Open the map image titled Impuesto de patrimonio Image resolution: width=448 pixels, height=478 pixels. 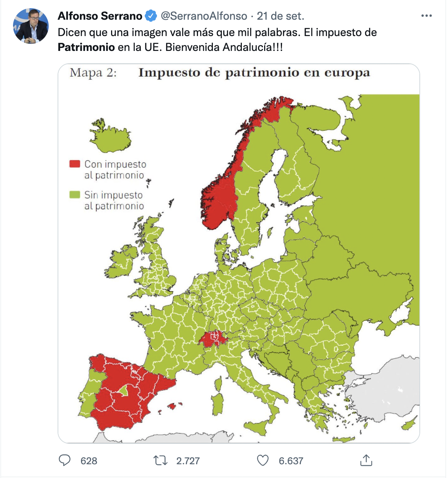(239, 253)
